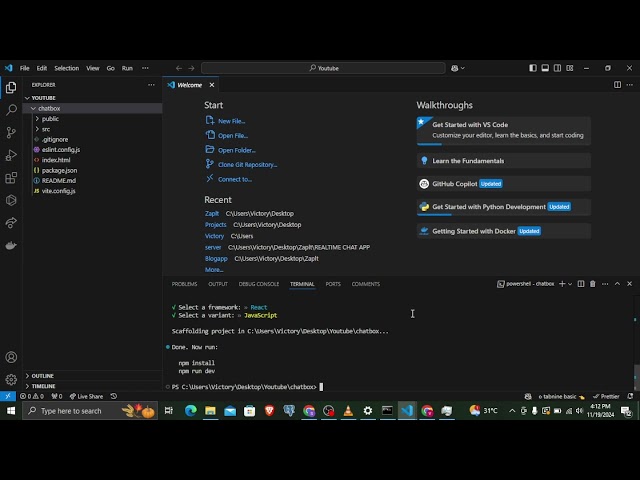Switch to the DEBUG CONSOLE tab
640x480 pixels.
tap(259, 284)
